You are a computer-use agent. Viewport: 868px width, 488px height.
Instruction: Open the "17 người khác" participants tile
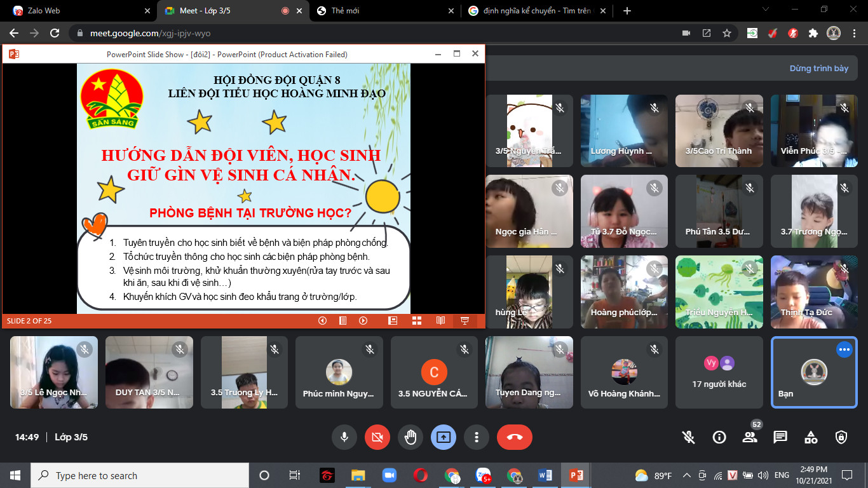point(719,372)
